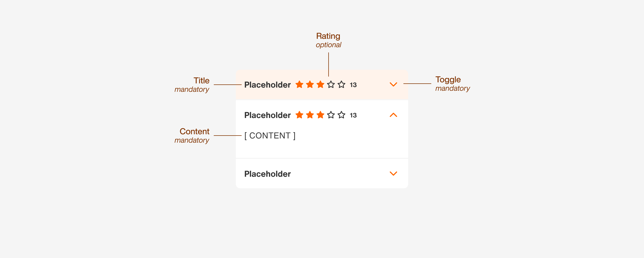Click the fourth star, empty, in the highlighted top row
Image resolution: width=644 pixels, height=258 pixels.
(331, 84)
